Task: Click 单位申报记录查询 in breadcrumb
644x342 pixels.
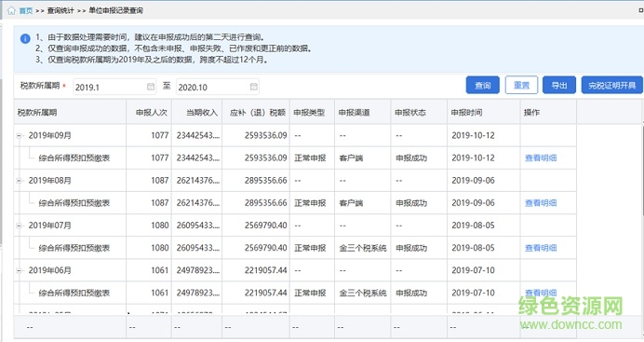Action: (115, 10)
